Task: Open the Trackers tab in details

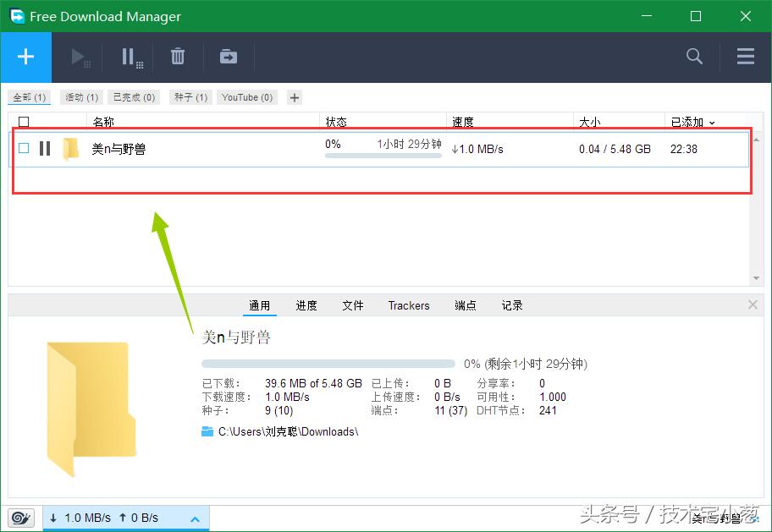Action: click(408, 305)
